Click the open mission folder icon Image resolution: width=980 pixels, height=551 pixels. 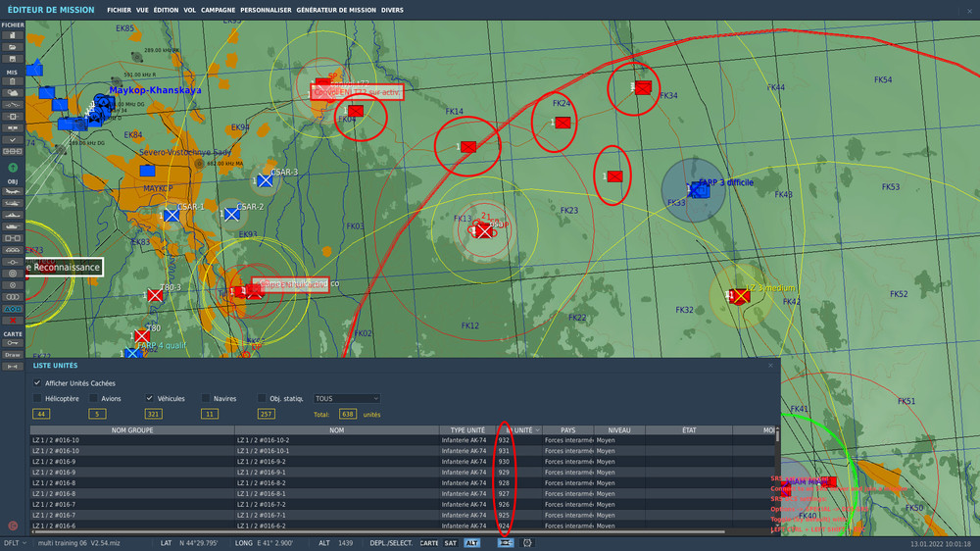tap(13, 46)
